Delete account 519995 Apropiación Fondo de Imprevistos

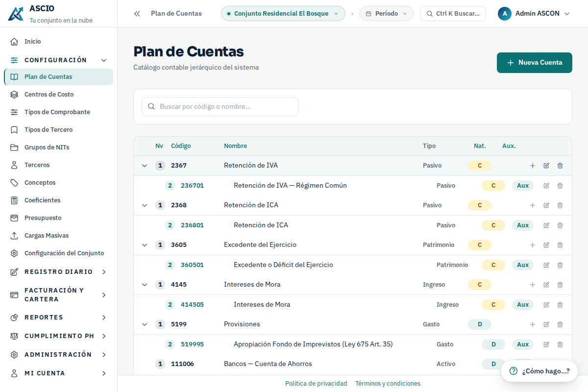tap(560, 344)
